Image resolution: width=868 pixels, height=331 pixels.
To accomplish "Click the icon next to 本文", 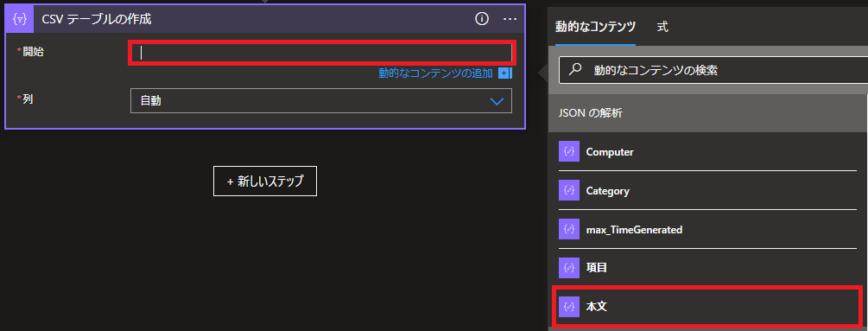I will click(568, 306).
